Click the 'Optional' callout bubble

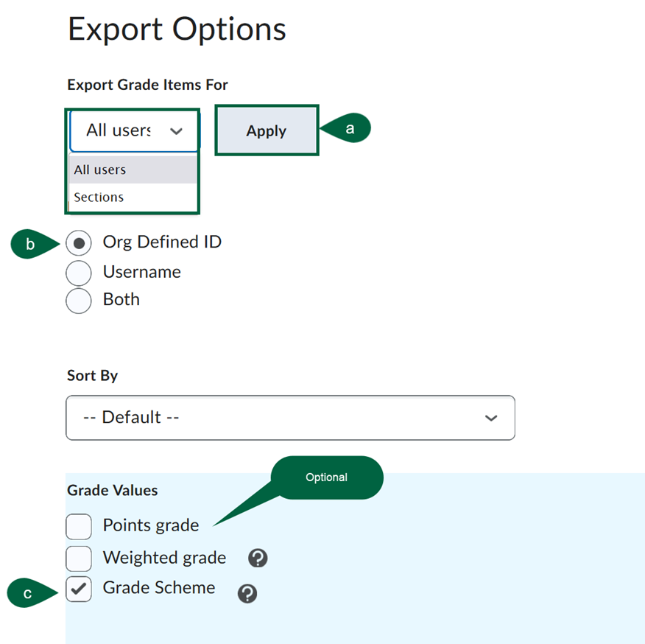pyautogui.click(x=327, y=477)
